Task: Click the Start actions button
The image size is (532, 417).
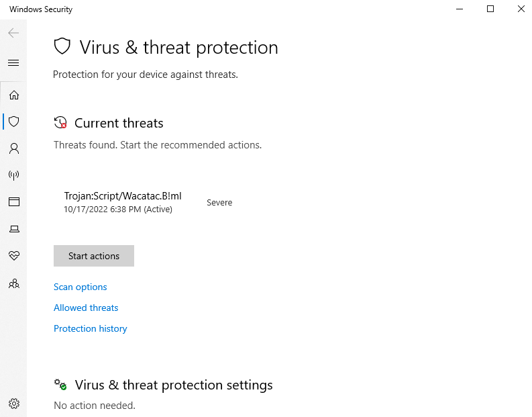Action: [x=94, y=256]
